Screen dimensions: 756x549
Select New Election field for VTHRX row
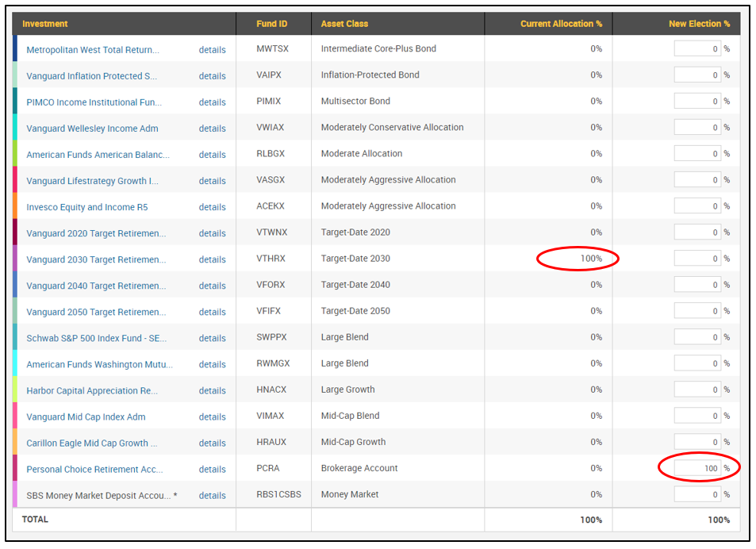point(697,259)
